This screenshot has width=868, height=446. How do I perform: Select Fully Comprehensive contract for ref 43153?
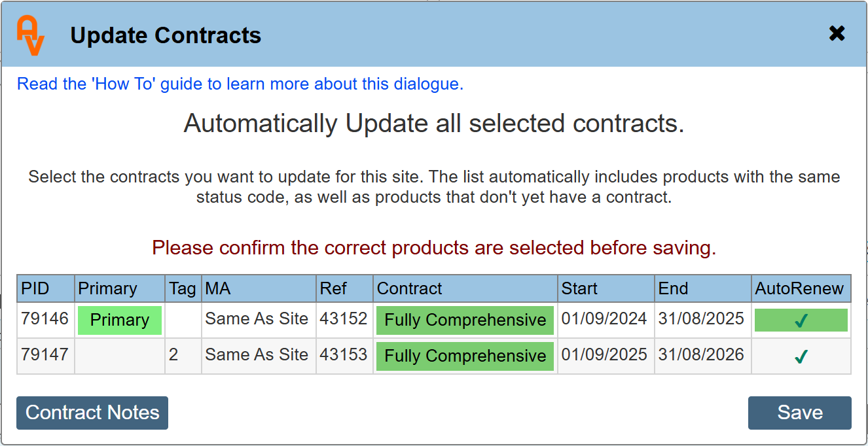pos(465,356)
